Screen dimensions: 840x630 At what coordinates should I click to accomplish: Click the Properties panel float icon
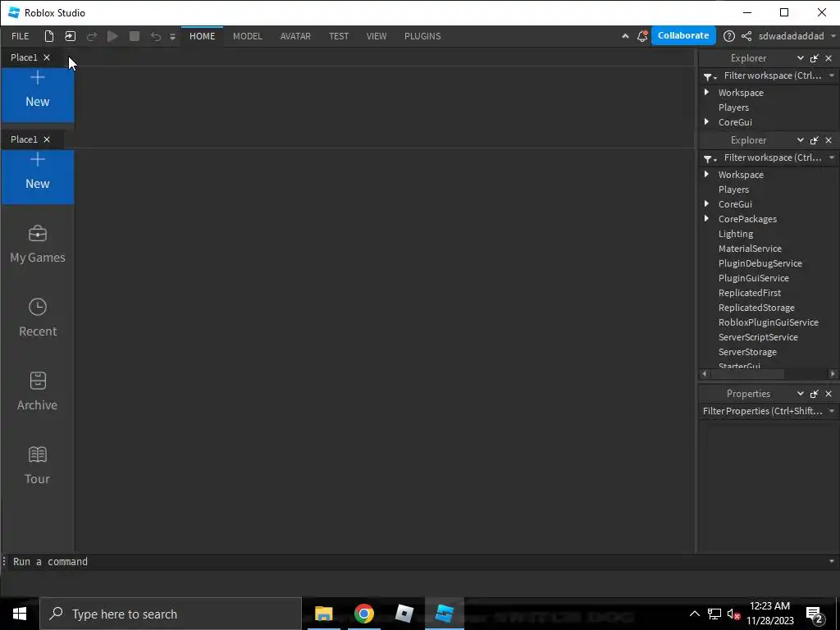(x=815, y=393)
